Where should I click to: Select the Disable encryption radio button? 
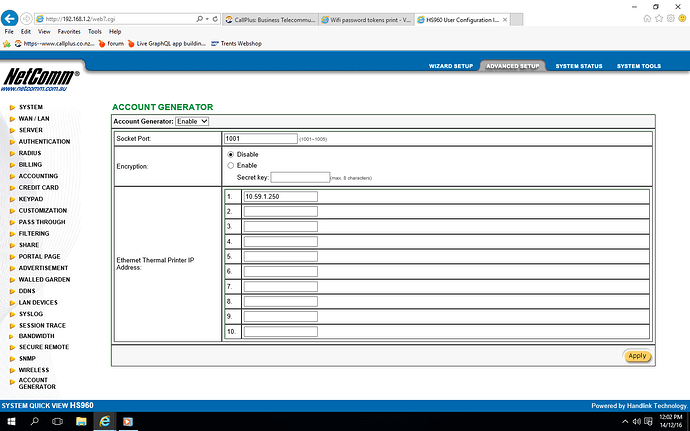click(x=231, y=155)
